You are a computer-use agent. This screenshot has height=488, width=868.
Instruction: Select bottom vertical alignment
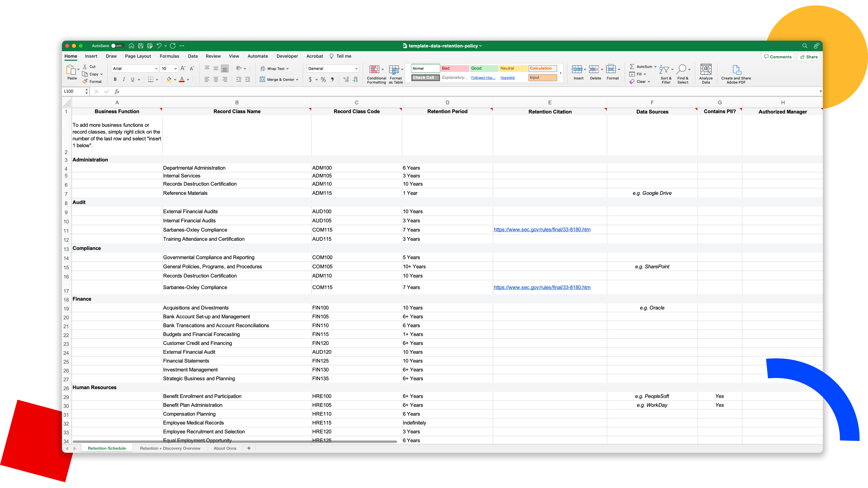225,68
